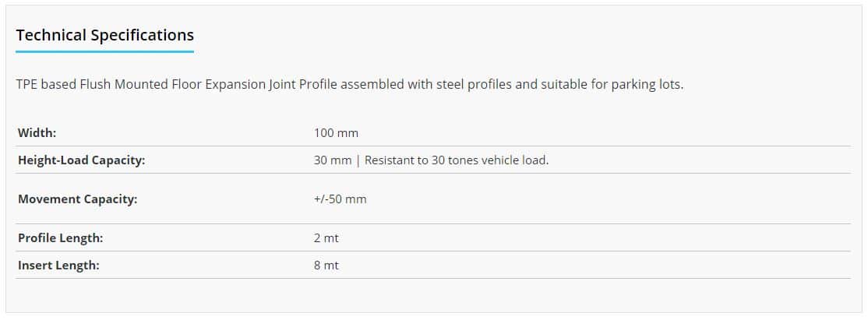Screen dimensions: 868x320
Task: Select the Height-Load Capacity label
Action: click(x=81, y=160)
